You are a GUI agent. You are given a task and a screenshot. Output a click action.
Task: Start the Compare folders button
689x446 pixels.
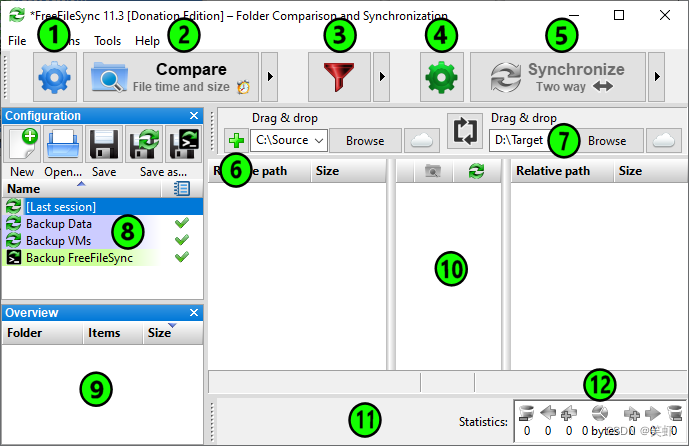(171, 77)
